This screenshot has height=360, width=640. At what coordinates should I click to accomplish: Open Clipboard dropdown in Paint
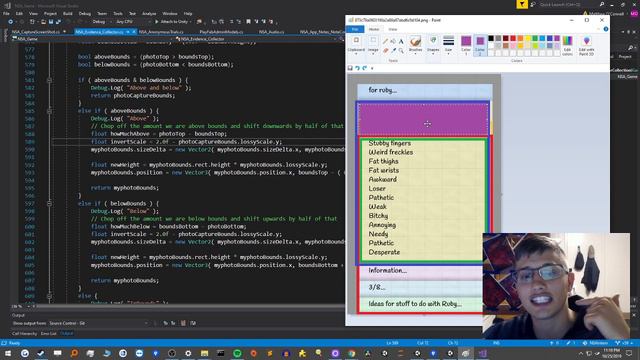[356, 45]
